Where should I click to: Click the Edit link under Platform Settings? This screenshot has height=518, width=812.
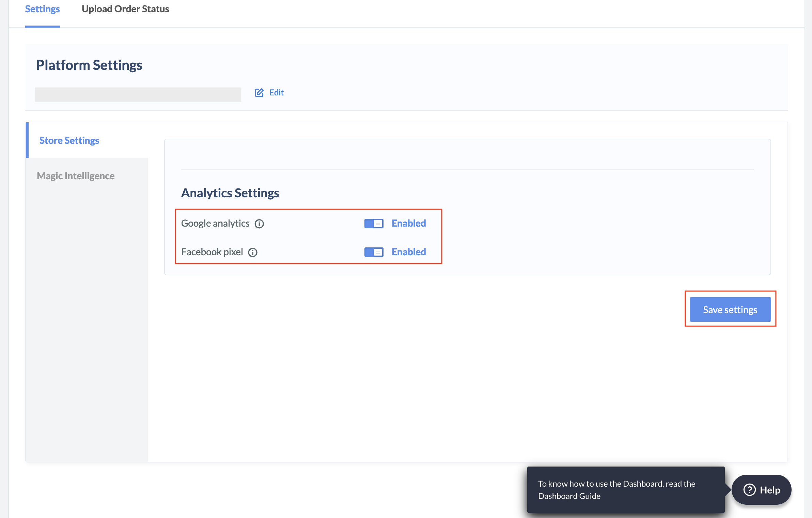276,92
